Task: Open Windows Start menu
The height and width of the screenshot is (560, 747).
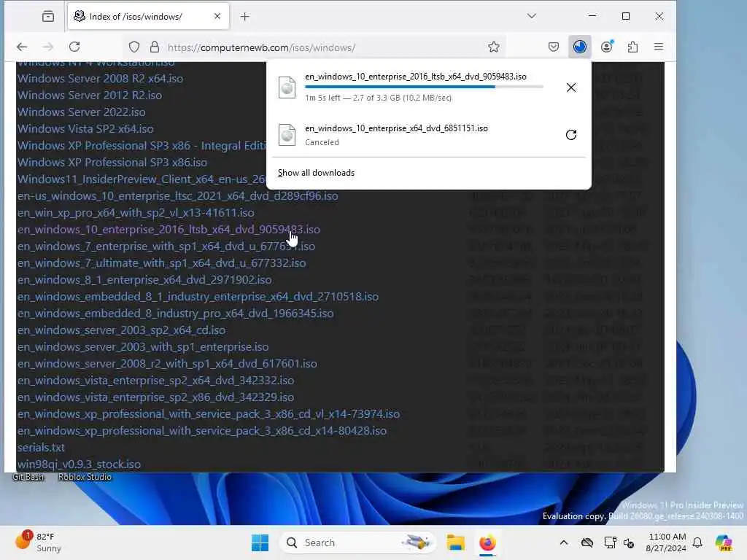Action: click(260, 542)
